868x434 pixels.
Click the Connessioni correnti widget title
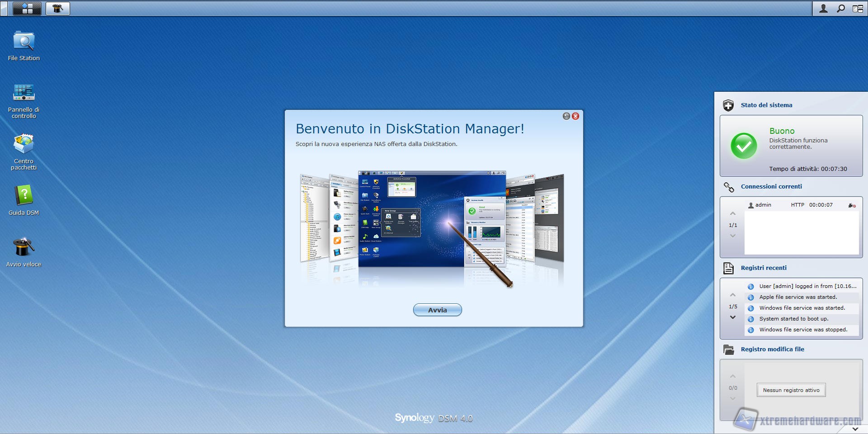point(771,186)
